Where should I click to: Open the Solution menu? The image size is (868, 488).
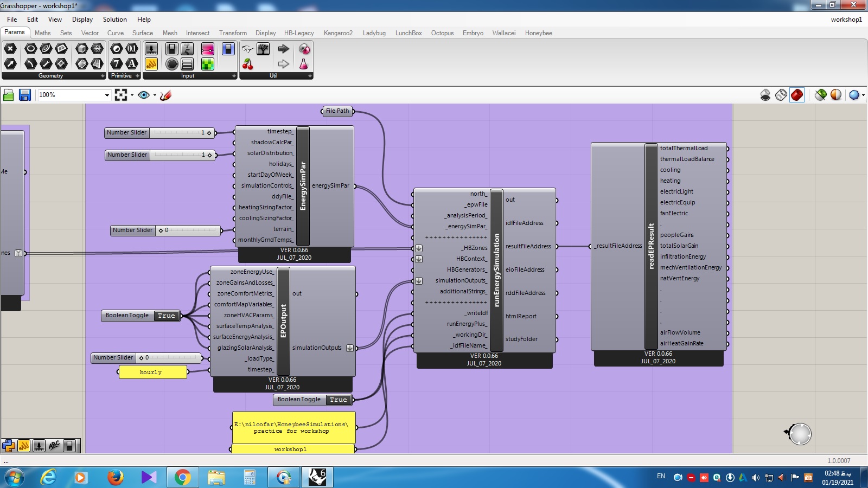115,20
